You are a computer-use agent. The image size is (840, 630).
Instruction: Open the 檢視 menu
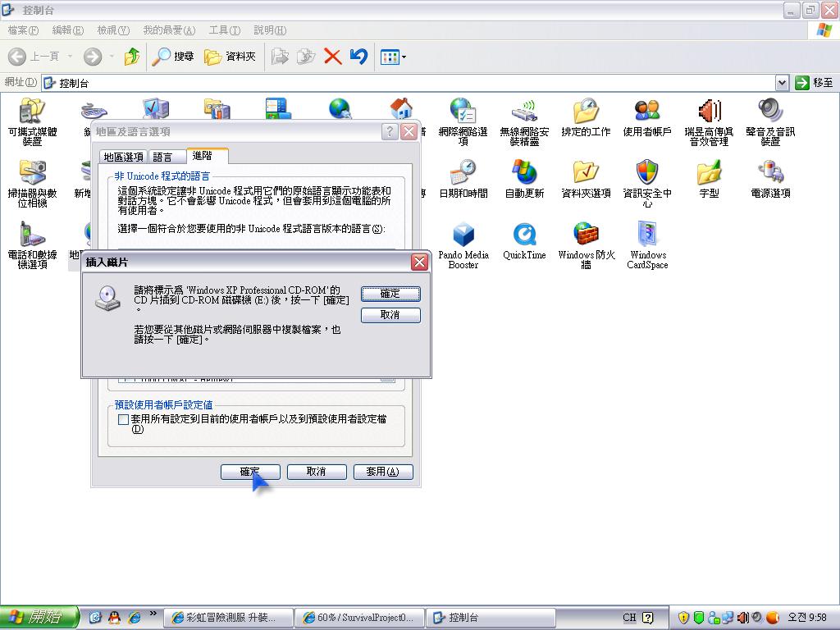(x=112, y=30)
